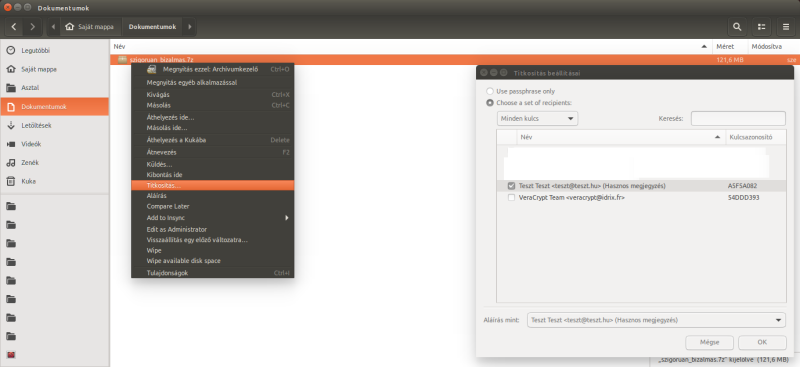The height and width of the screenshot is (367, 800).
Task: Click key ID A5F5A082
Action: point(742,186)
